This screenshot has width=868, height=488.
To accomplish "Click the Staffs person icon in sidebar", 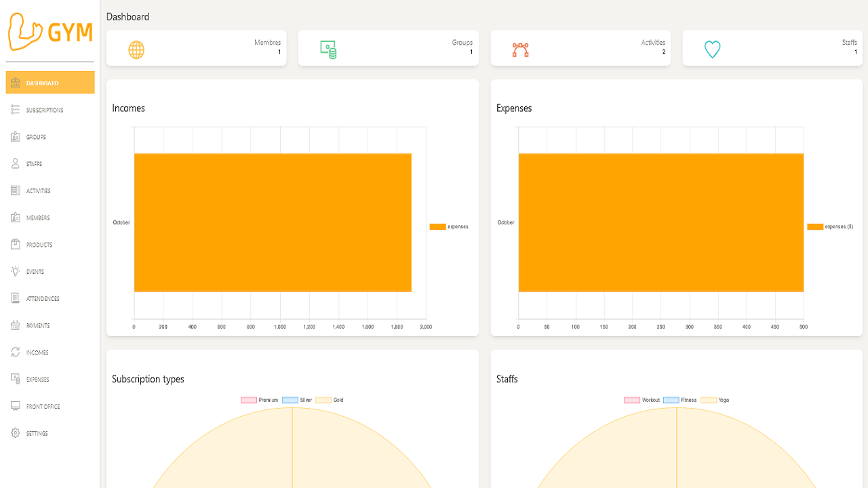I will (x=15, y=163).
